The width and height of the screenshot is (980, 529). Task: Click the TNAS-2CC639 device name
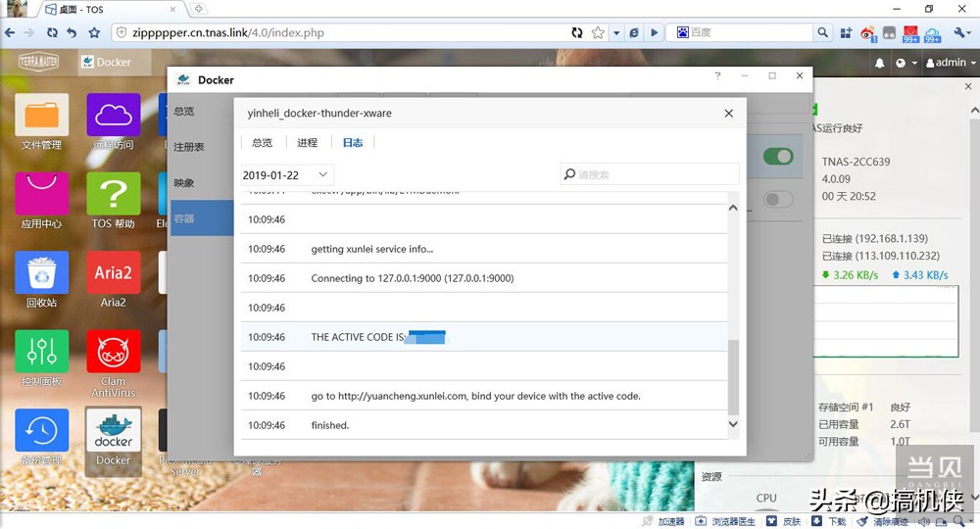856,162
